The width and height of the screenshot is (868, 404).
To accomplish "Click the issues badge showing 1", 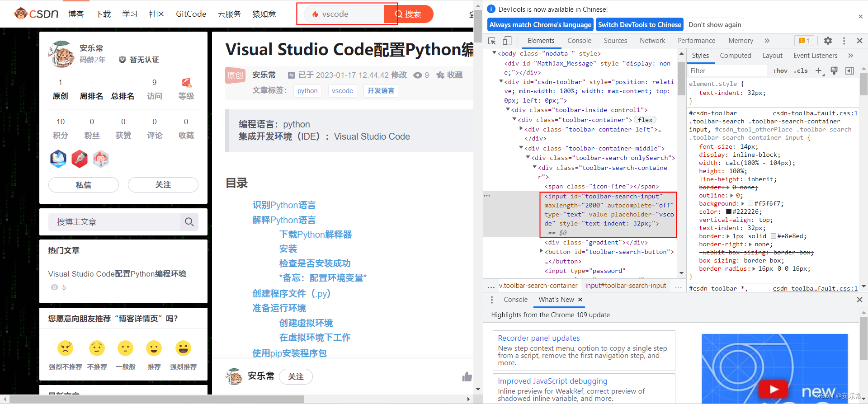I will point(804,41).
